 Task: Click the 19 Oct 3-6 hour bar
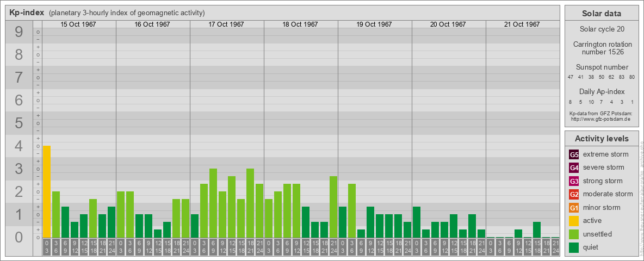coord(351,210)
